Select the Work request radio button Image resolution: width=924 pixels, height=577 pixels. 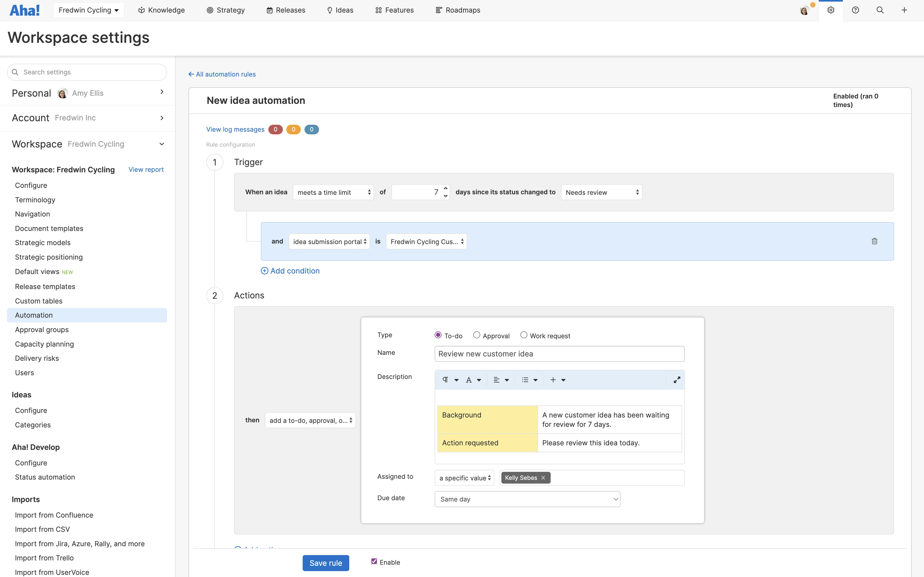524,335
